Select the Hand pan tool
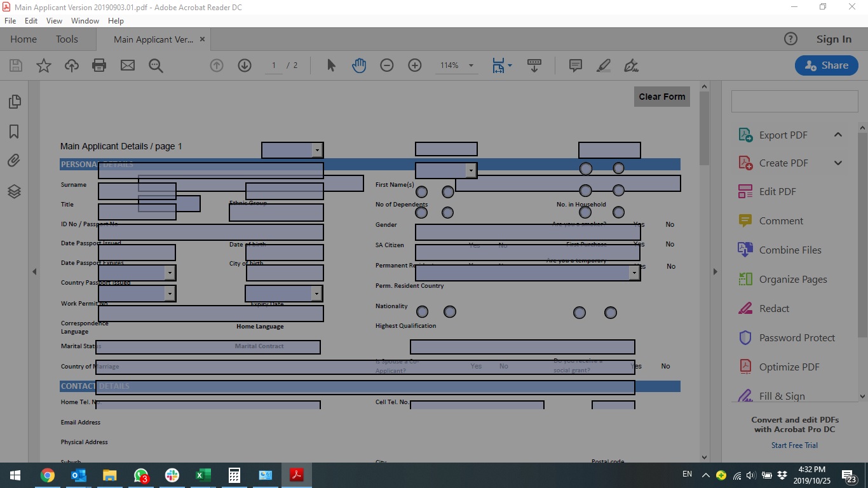868x488 pixels. 359,65
